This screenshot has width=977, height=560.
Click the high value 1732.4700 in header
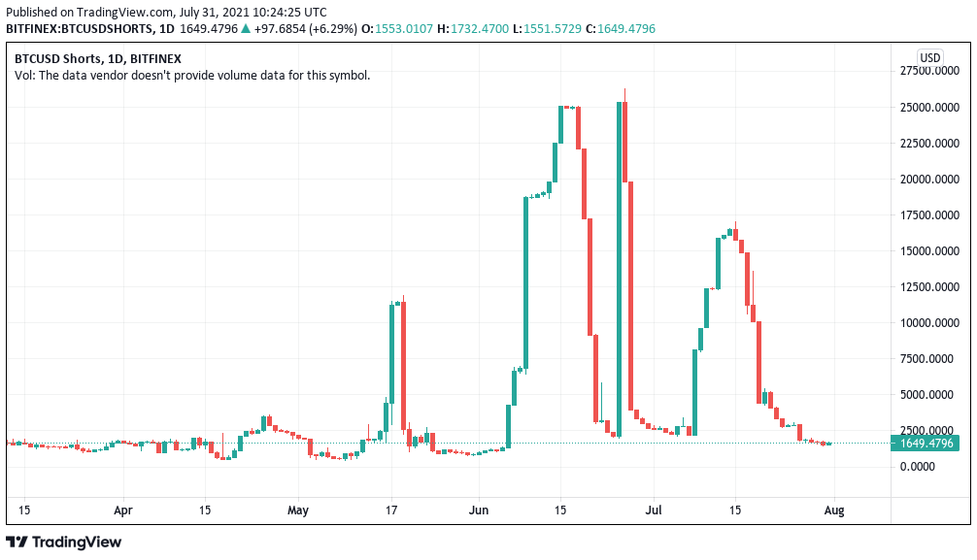point(479,29)
